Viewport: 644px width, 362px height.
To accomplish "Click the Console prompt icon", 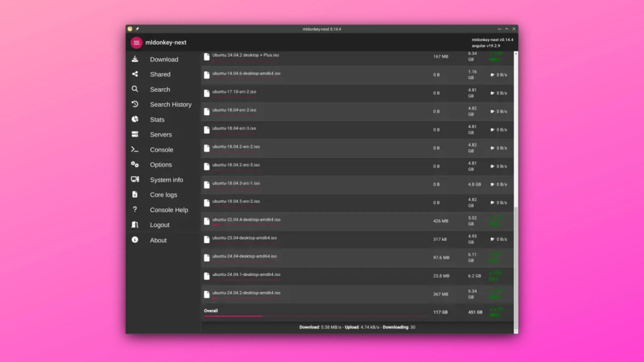I will 135,149.
